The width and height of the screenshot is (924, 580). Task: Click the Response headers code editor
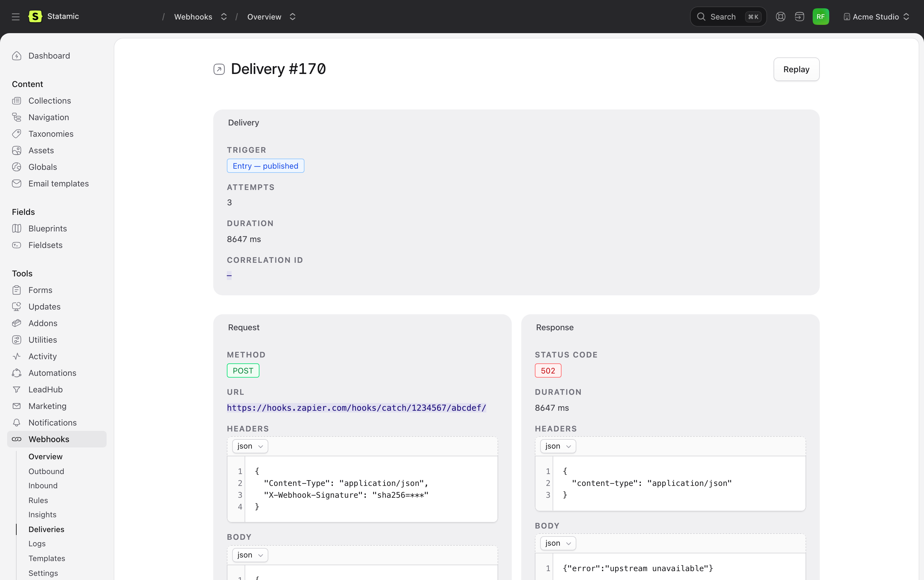(x=670, y=484)
